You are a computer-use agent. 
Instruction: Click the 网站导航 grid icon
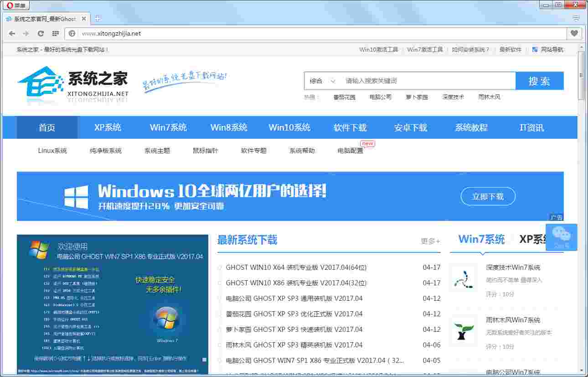click(x=535, y=49)
